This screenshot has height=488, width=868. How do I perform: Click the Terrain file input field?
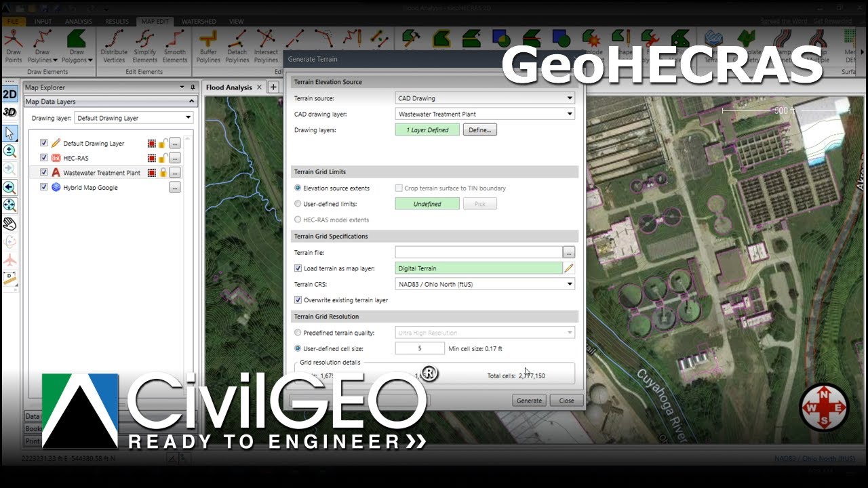479,252
